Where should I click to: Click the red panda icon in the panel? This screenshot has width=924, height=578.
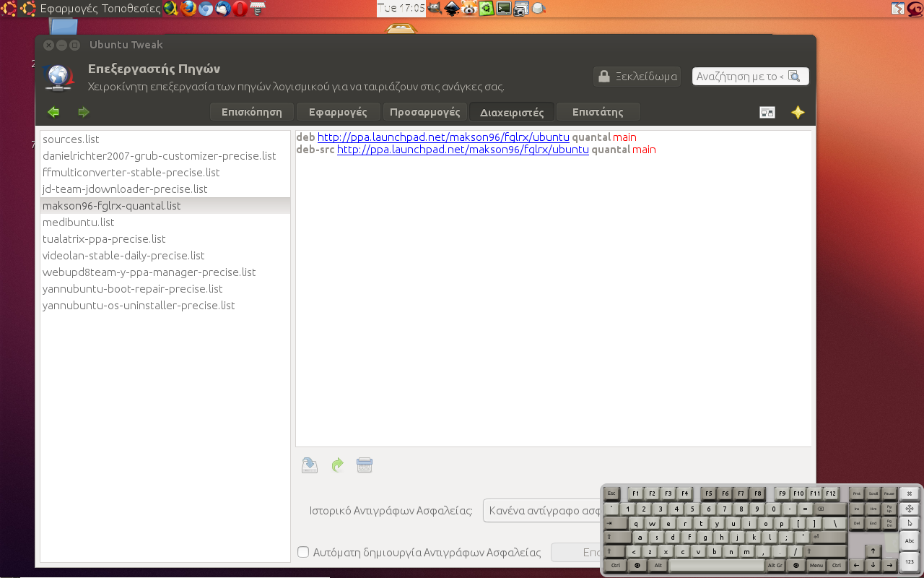click(469, 9)
